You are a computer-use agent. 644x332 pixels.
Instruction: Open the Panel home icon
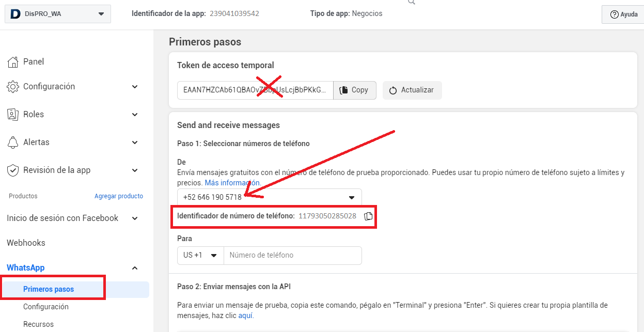[13, 62]
